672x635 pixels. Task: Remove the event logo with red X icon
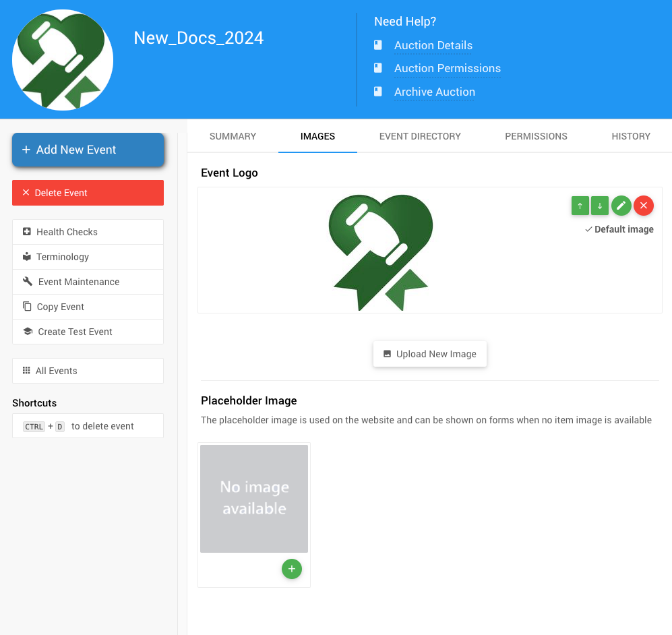644,206
